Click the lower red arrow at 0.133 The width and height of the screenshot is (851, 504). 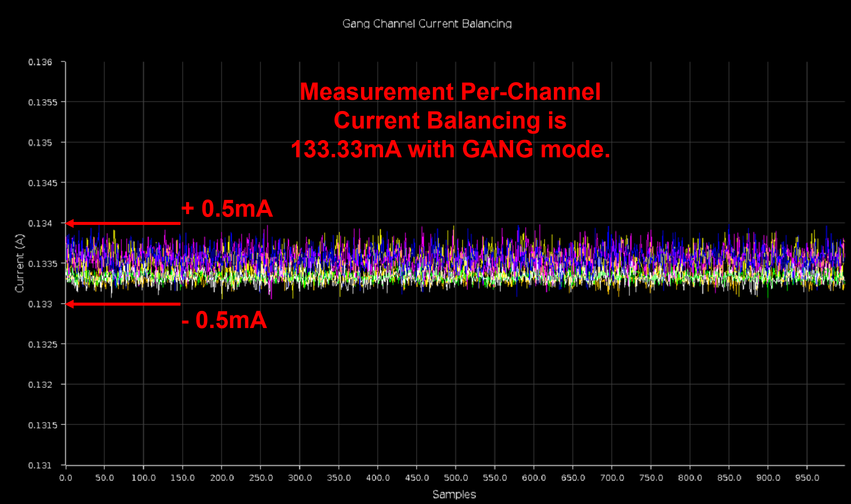point(123,304)
